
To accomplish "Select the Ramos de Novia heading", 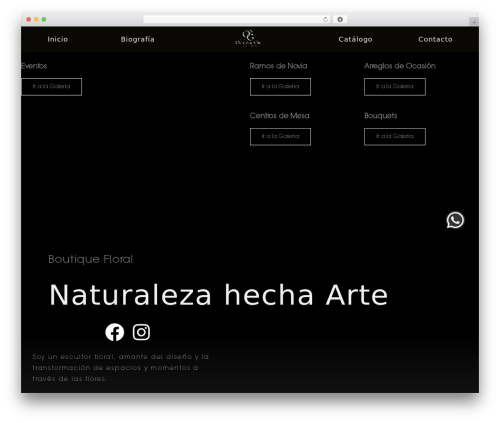I will [278, 66].
